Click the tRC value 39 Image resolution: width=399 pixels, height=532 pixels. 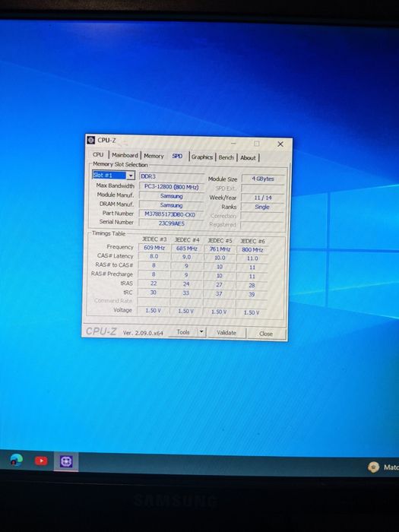[x=252, y=294]
